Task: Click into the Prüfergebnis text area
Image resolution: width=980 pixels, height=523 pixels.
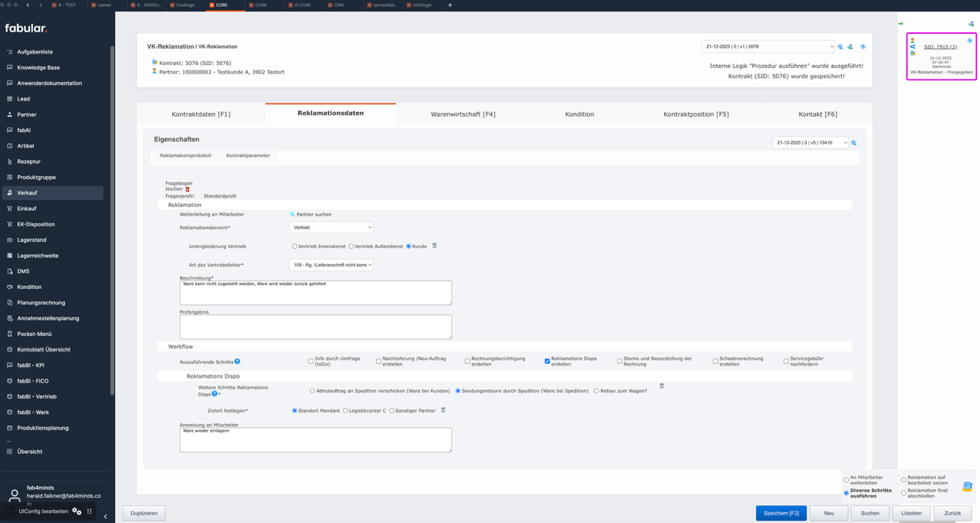Action: tap(315, 327)
